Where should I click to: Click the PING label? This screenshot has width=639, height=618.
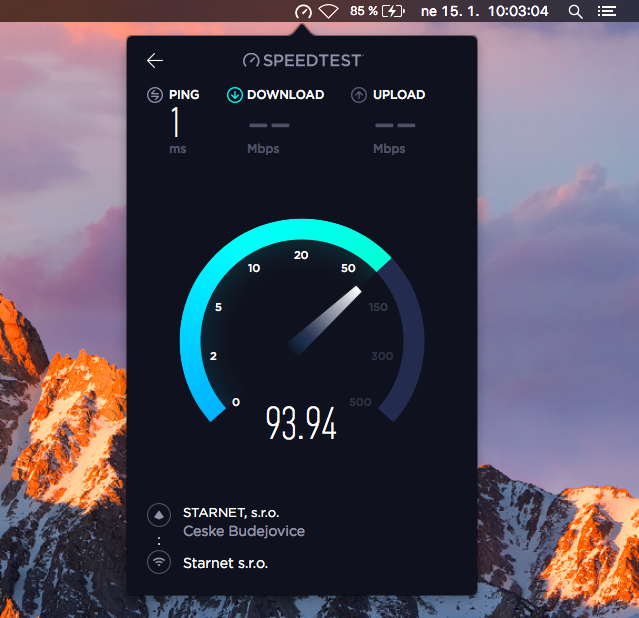tap(184, 95)
